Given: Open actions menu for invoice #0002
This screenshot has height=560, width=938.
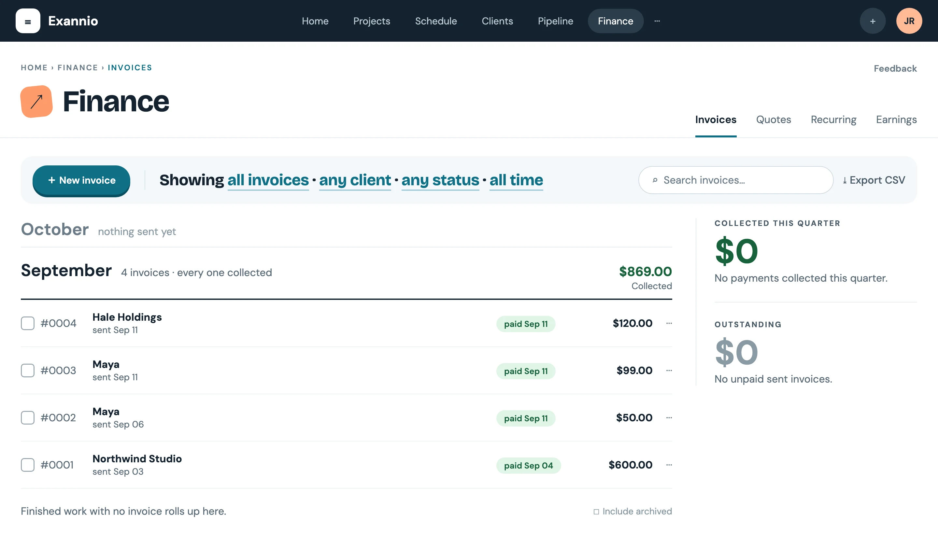Looking at the screenshot, I should pyautogui.click(x=669, y=418).
